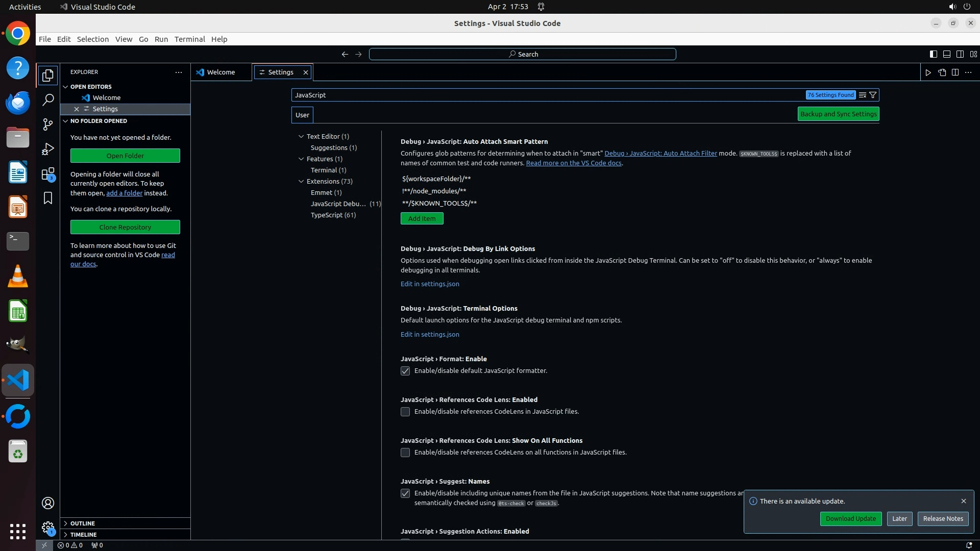Click Open Settings JSON icon in editor toolbar
The width and height of the screenshot is (980, 551).
(x=942, y=72)
